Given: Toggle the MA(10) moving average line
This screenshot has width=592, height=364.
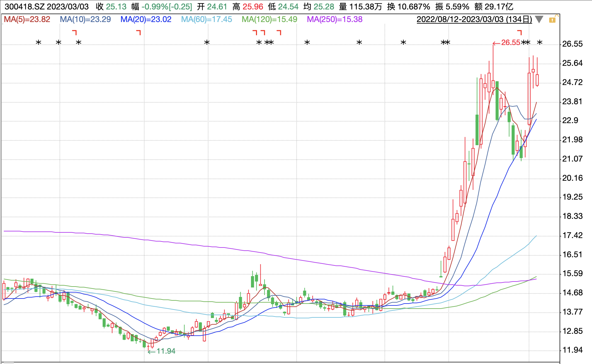Looking at the screenshot, I should (x=85, y=20).
